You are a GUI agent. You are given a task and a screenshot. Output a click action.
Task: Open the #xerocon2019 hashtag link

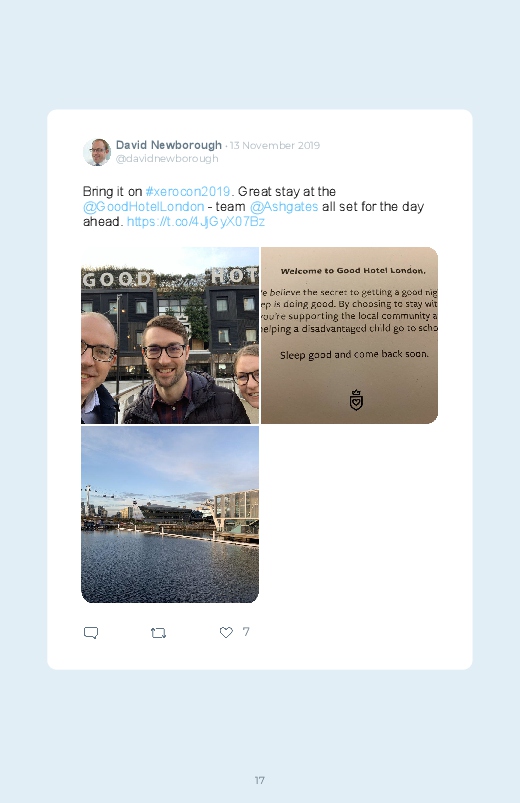click(x=188, y=192)
